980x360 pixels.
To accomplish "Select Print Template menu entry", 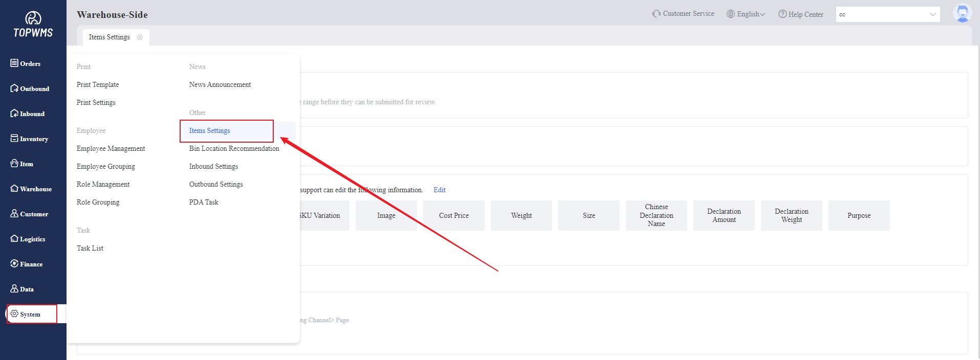I will tap(98, 85).
